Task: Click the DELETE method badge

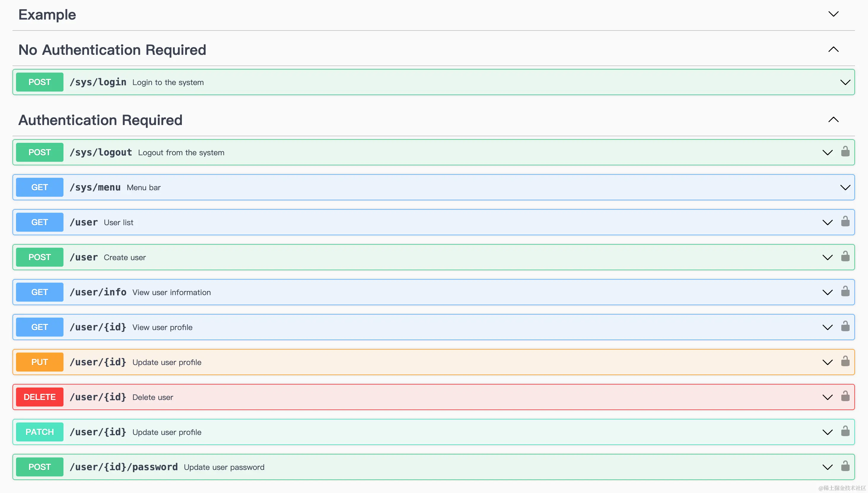Action: point(40,397)
